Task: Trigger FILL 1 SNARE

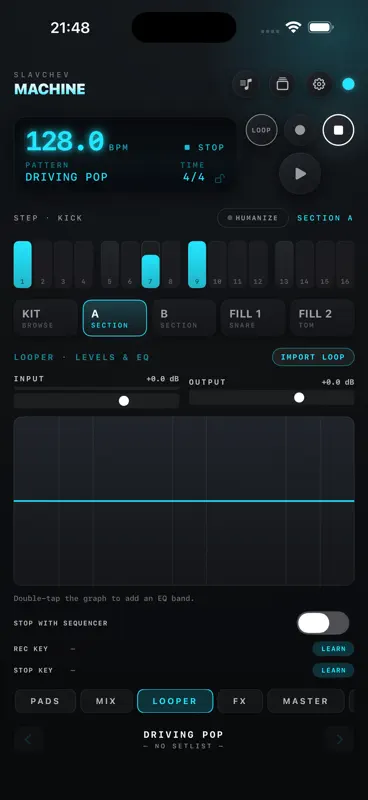Action: pyautogui.click(x=253, y=318)
